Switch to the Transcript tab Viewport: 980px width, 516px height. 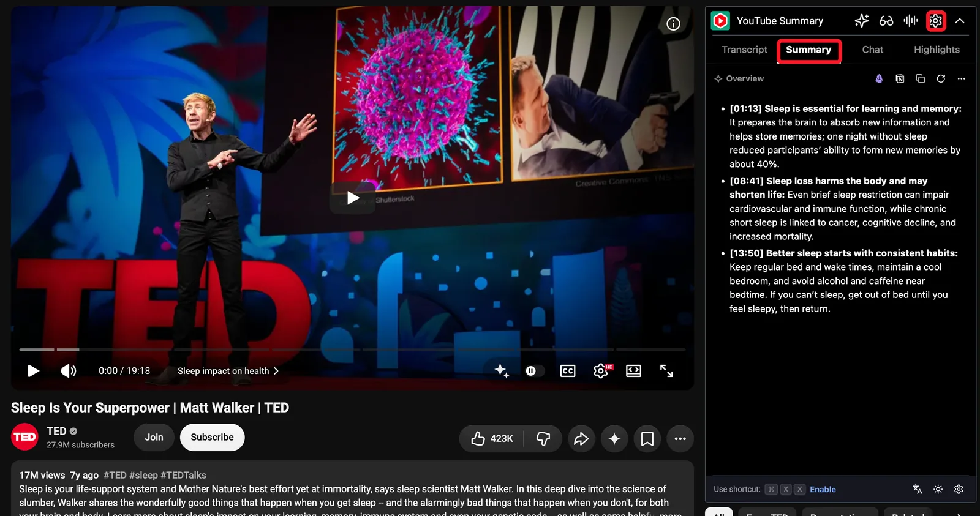[744, 50]
